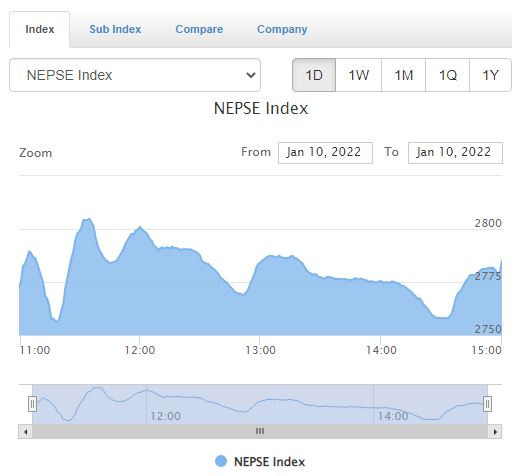The height and width of the screenshot is (476, 519).
Task: Open the Company tab
Action: [x=282, y=29]
